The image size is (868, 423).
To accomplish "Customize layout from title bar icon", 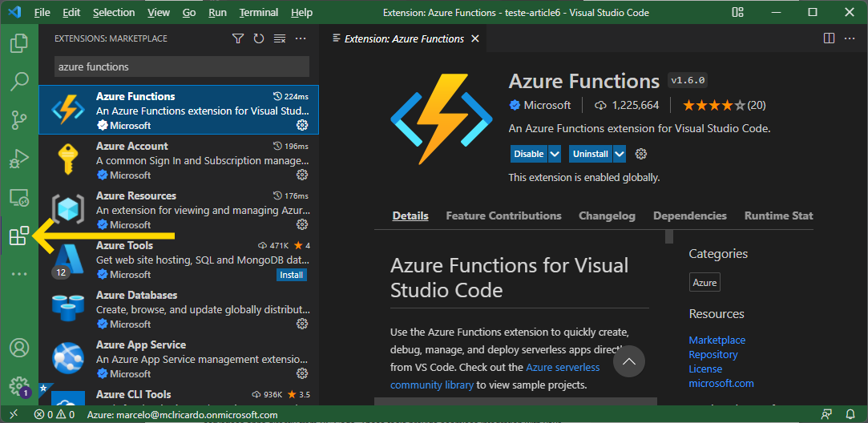I will click(x=737, y=12).
